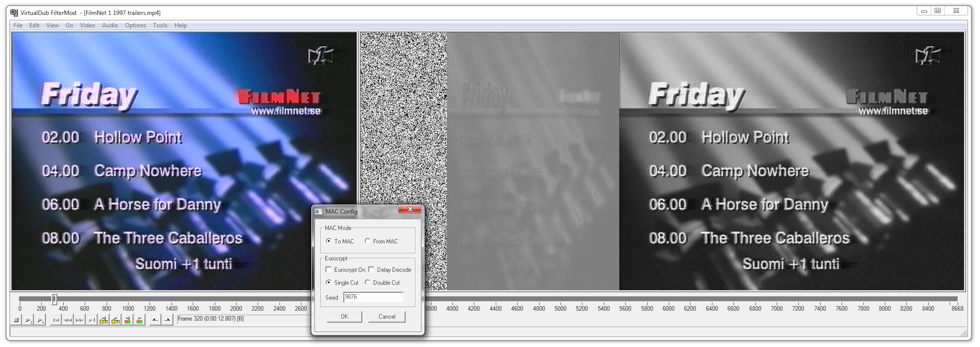Play the output video preview

[40, 320]
